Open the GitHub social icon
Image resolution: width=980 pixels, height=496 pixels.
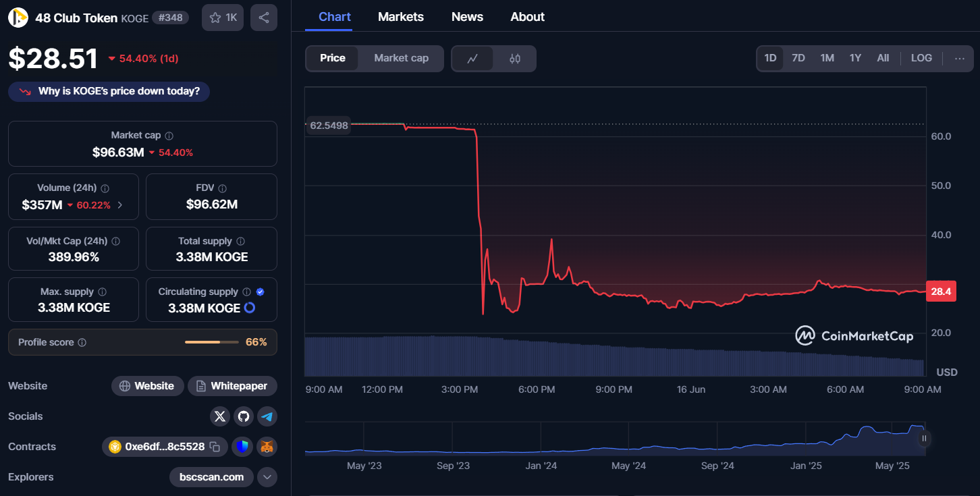(244, 416)
